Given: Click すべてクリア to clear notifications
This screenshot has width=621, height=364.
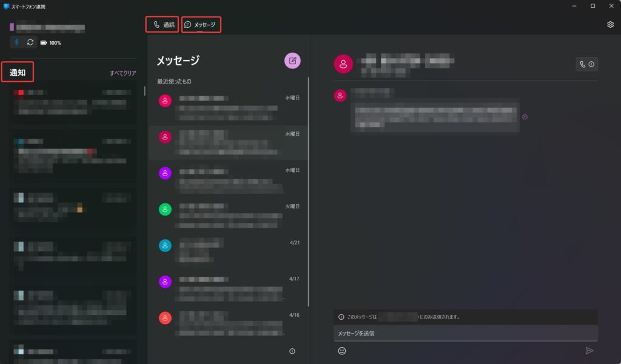Looking at the screenshot, I should tap(123, 73).
